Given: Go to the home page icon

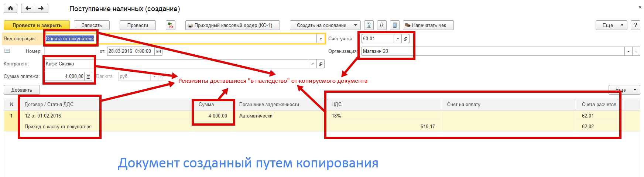Looking at the screenshot, I should pos(10,8).
